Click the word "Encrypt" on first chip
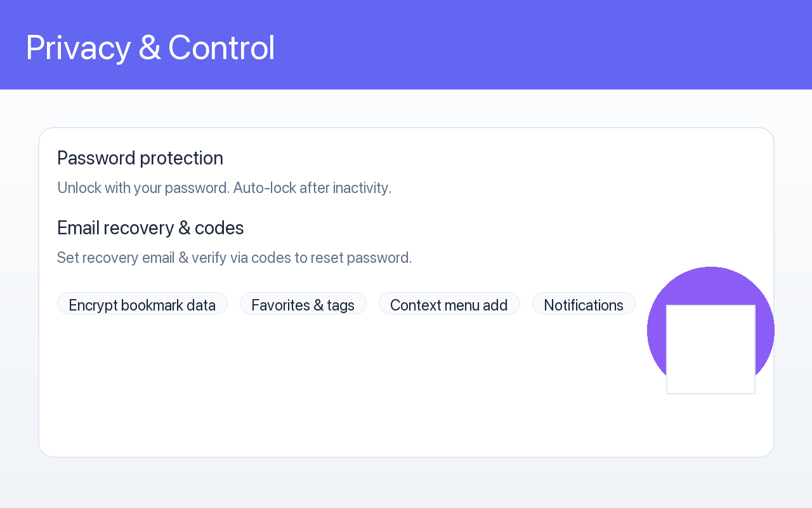The image size is (812, 508). [93, 305]
